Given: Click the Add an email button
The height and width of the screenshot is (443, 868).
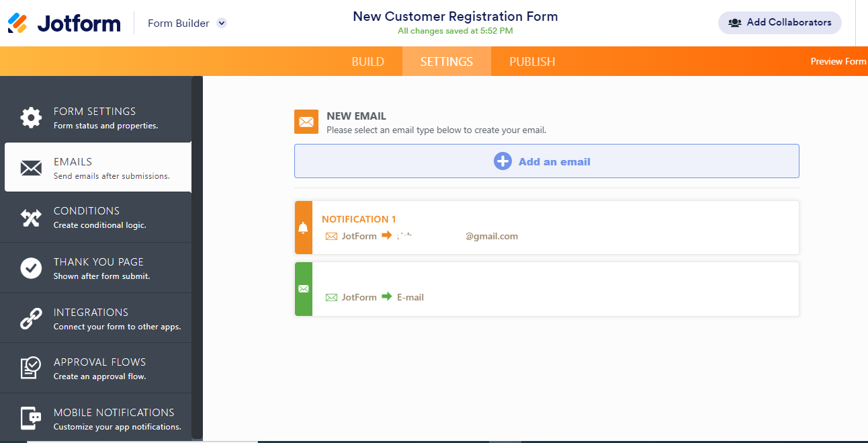Looking at the screenshot, I should coord(547,161).
